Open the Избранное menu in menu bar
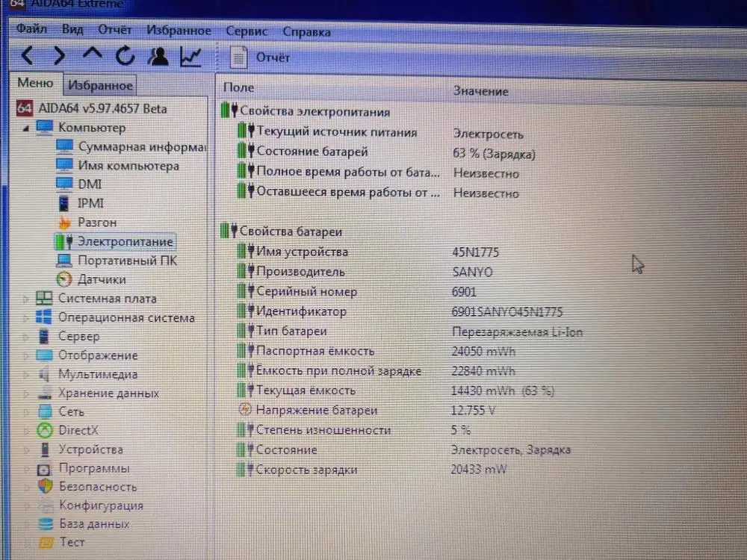This screenshot has width=747, height=560. click(179, 31)
